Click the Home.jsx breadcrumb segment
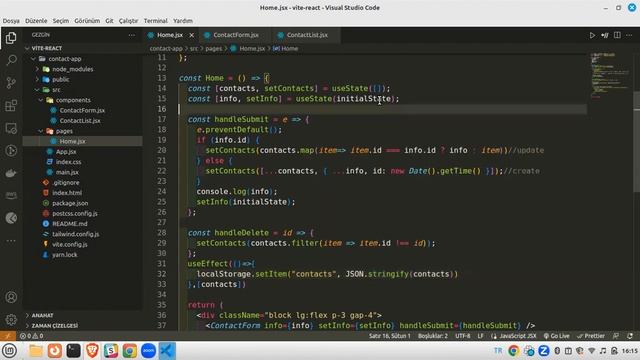Image resolution: width=640 pixels, height=360 pixels. click(x=248, y=49)
